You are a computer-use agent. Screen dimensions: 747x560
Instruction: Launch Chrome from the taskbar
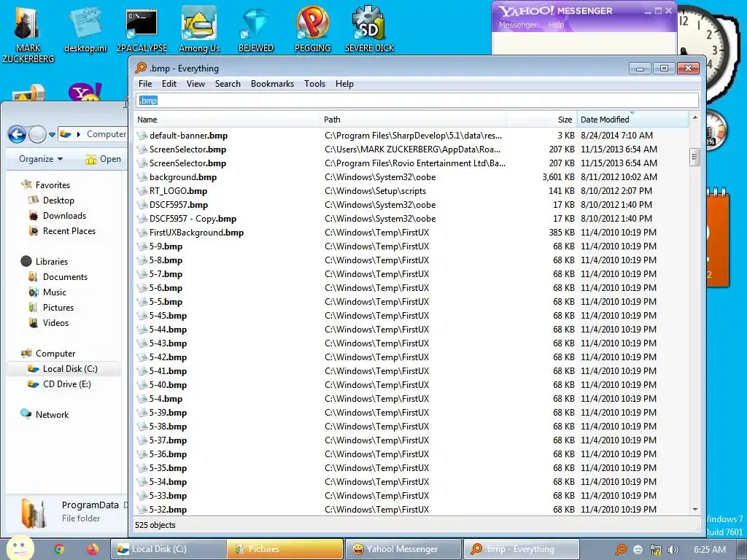point(58,549)
